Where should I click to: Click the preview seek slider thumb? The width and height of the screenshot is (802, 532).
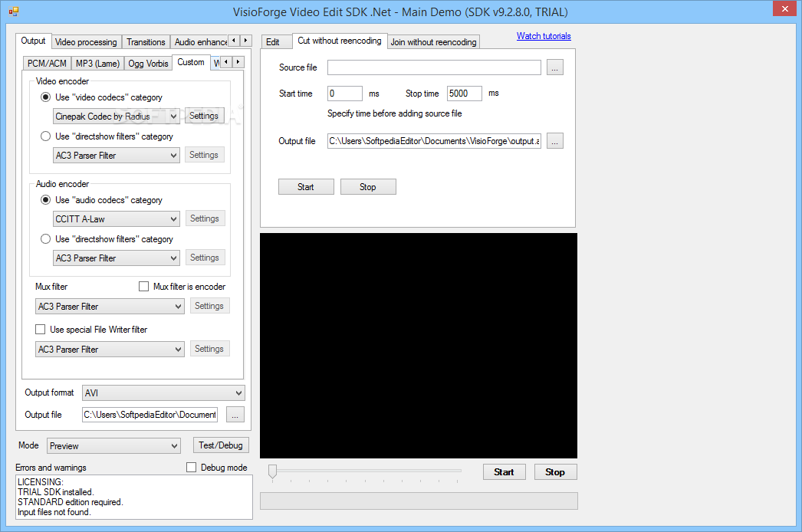tap(273, 471)
